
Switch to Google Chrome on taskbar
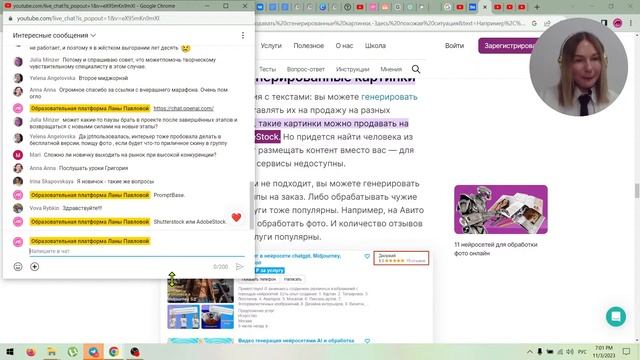click(x=114, y=351)
